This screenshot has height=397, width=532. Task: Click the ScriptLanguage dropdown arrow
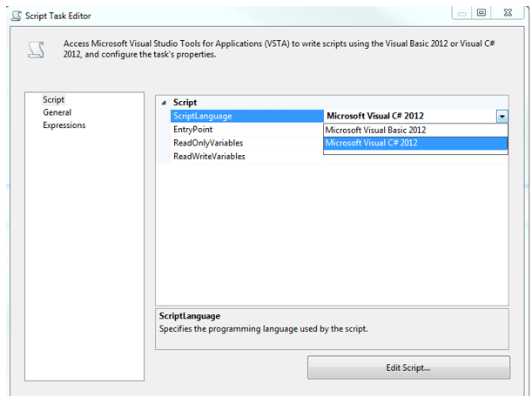tap(502, 116)
